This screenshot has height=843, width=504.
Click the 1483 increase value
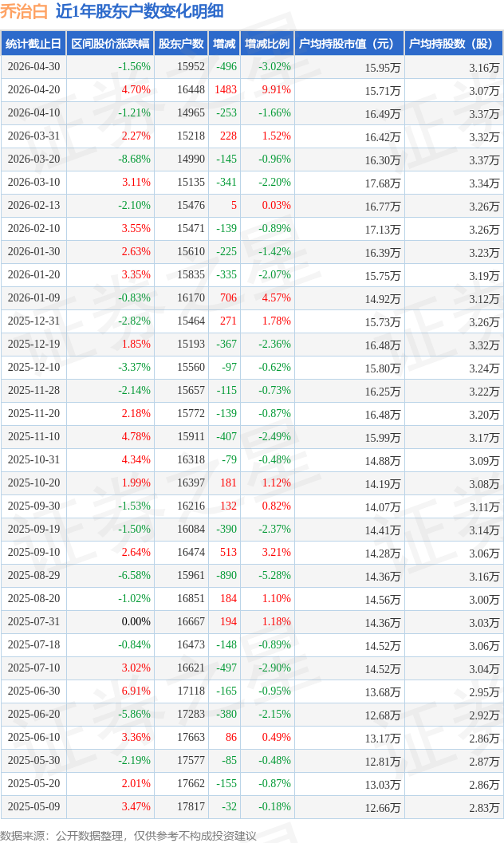click(x=226, y=90)
